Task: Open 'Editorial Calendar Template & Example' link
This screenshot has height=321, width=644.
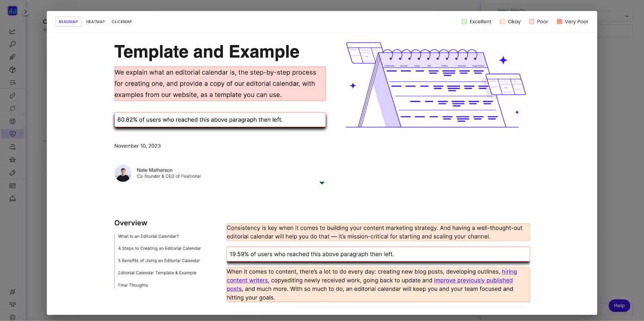Action: coord(157,273)
